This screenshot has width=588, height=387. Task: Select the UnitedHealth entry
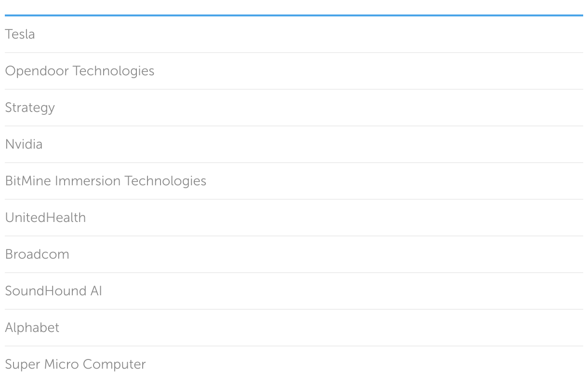tap(45, 218)
